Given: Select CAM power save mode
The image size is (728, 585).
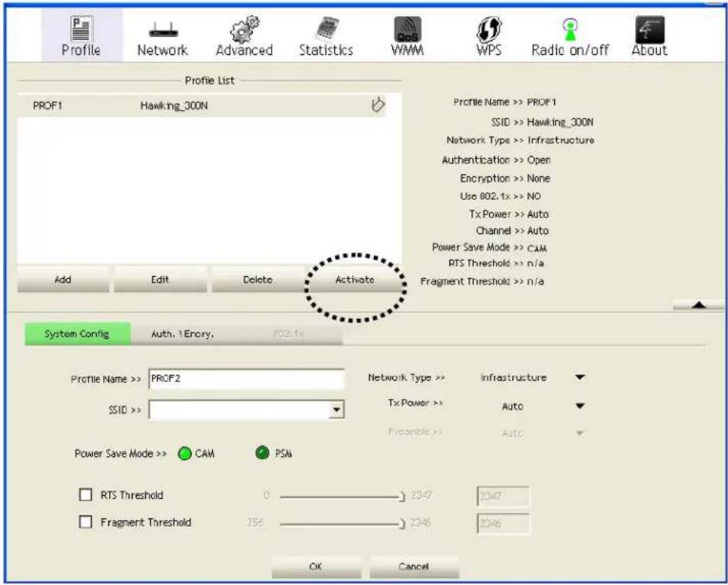Looking at the screenshot, I should point(185,453).
